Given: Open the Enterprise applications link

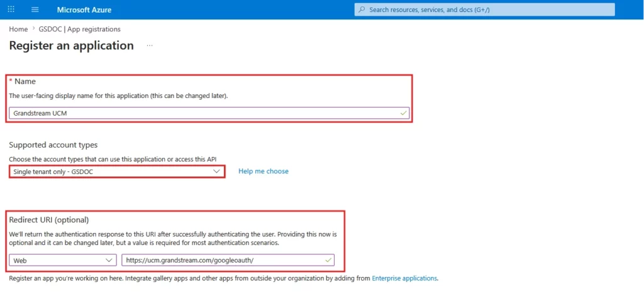Looking at the screenshot, I should click(404, 278).
